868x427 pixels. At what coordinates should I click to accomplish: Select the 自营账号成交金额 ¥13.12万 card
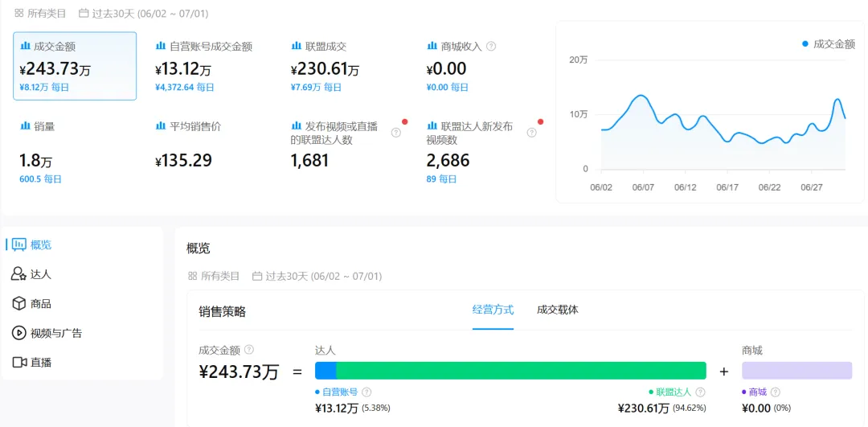click(x=211, y=66)
